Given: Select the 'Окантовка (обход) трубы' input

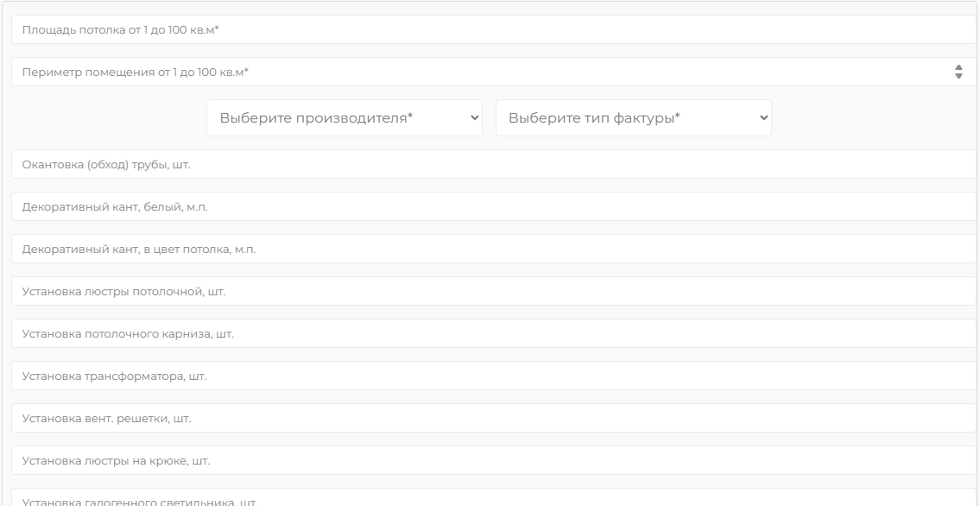Looking at the screenshot, I should point(492,164).
